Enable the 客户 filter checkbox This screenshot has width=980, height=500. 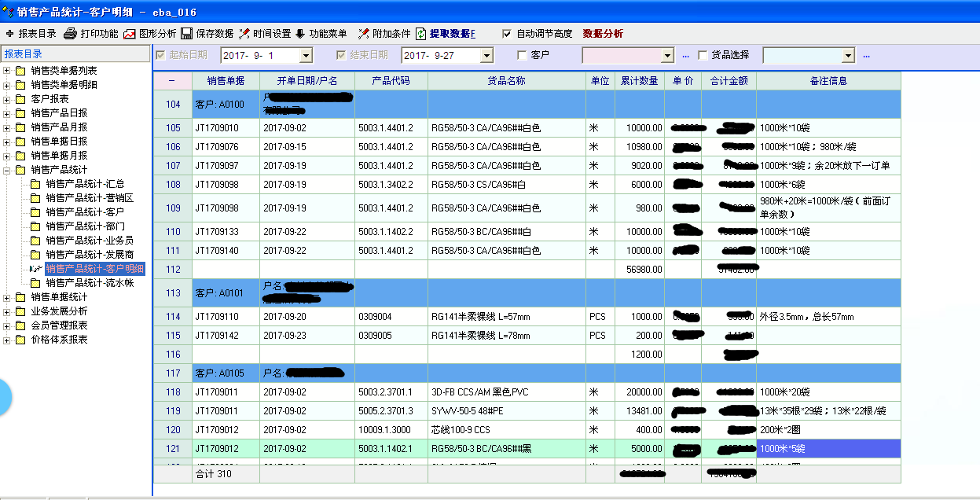tap(522, 55)
